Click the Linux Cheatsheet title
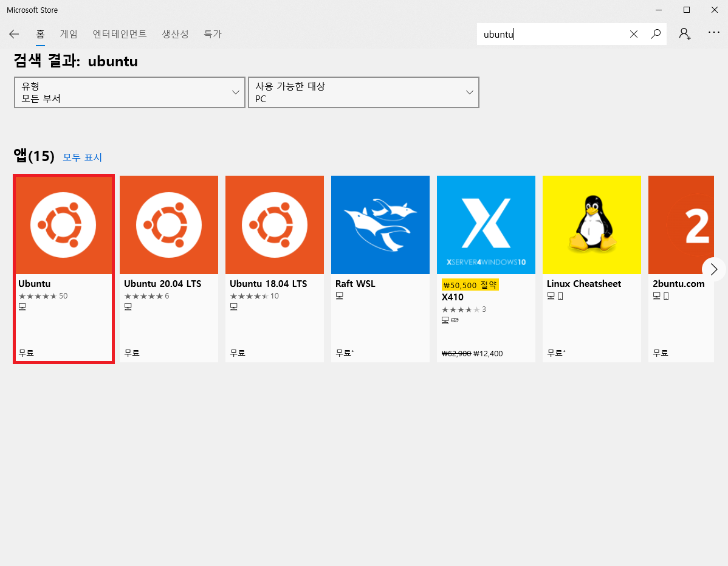 (583, 284)
